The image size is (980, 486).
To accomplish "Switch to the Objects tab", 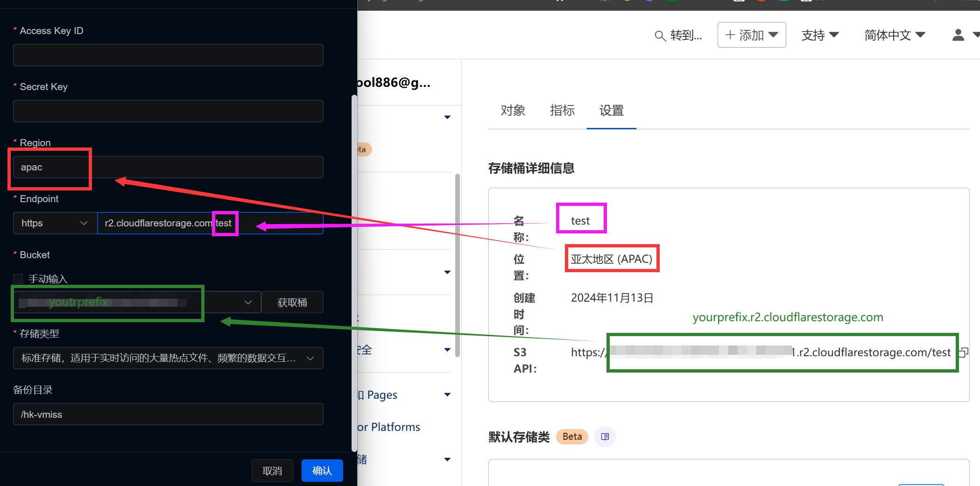I will pos(513,111).
